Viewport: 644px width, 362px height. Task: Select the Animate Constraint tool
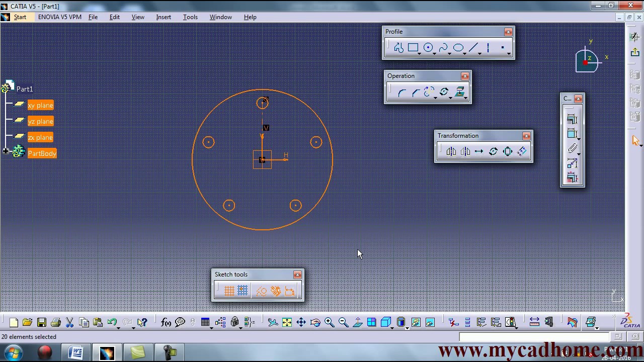click(572, 163)
